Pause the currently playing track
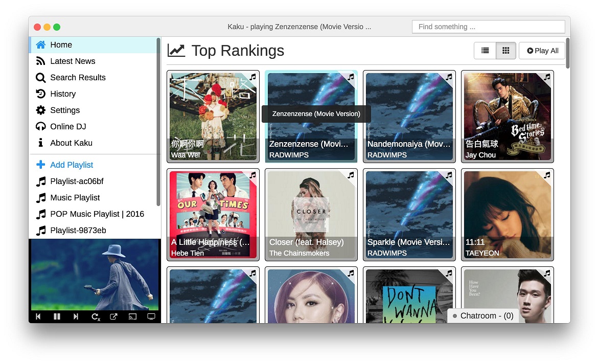Viewport: 599px width, 364px height. [x=57, y=317]
